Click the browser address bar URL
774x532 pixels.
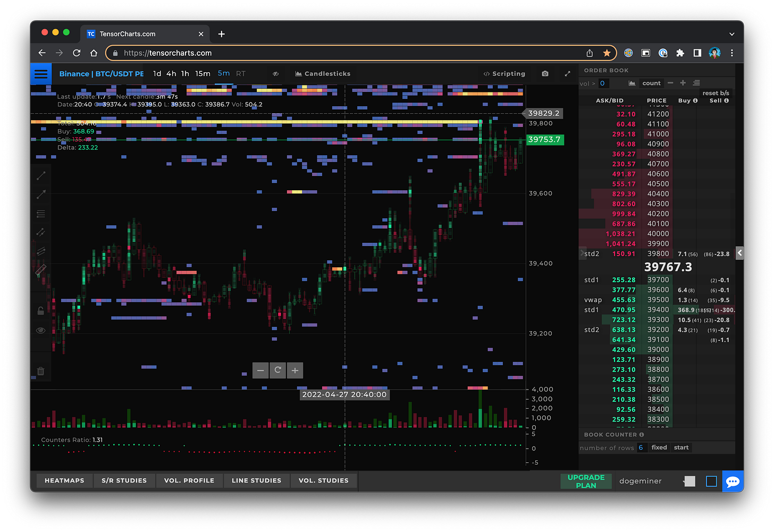(168, 53)
